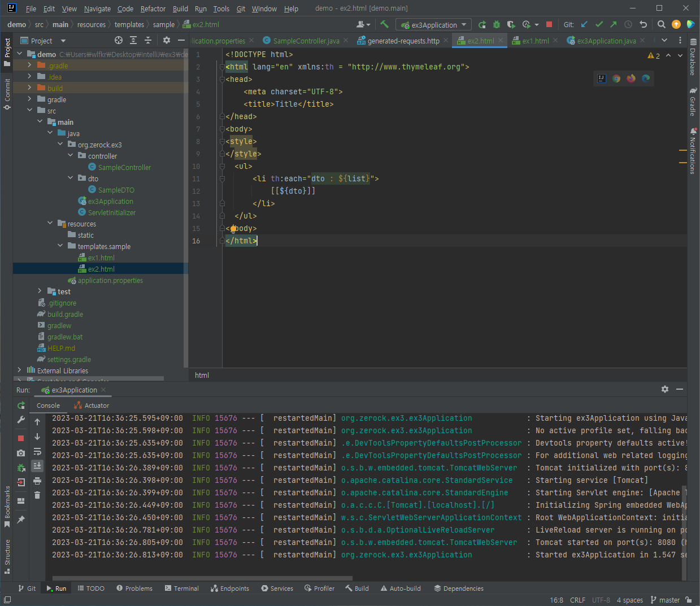This screenshot has width=700, height=606.
Task: Click the locate file crosshair icon in Project panel
Action: [119, 40]
